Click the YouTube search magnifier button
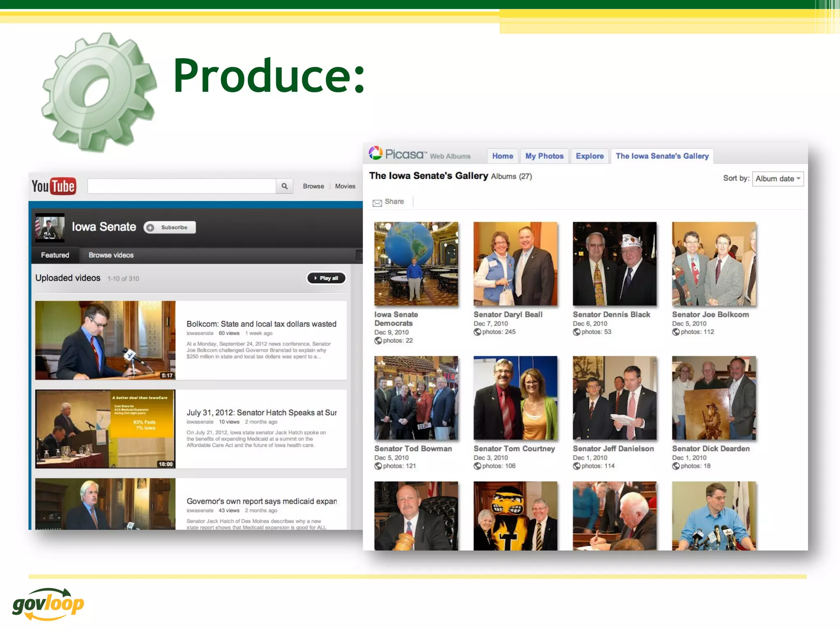The image size is (840, 630). (284, 186)
